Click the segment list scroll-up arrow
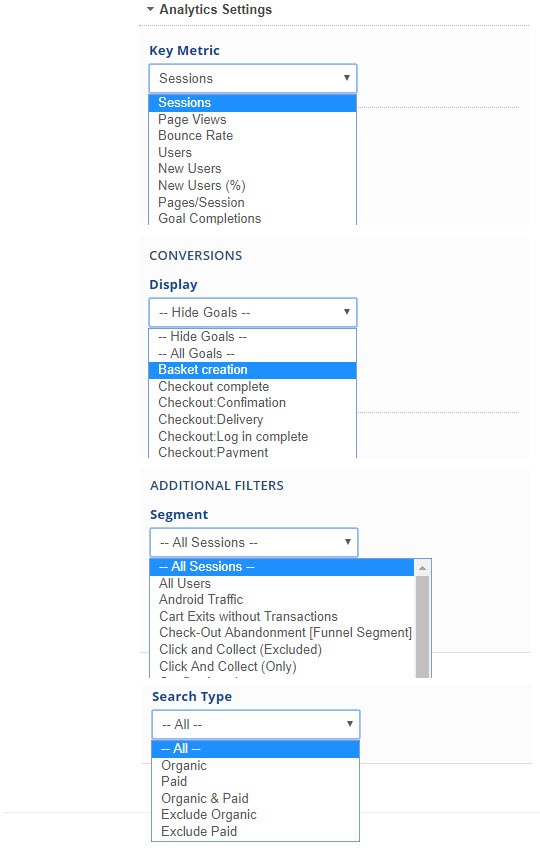The height and width of the screenshot is (850, 540). click(x=422, y=568)
